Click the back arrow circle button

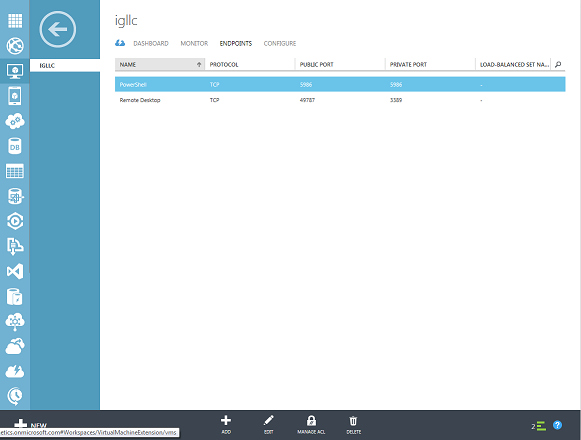(57, 29)
